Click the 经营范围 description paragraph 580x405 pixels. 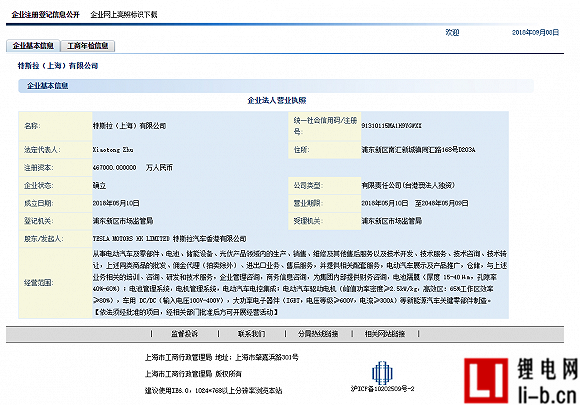(x=300, y=283)
